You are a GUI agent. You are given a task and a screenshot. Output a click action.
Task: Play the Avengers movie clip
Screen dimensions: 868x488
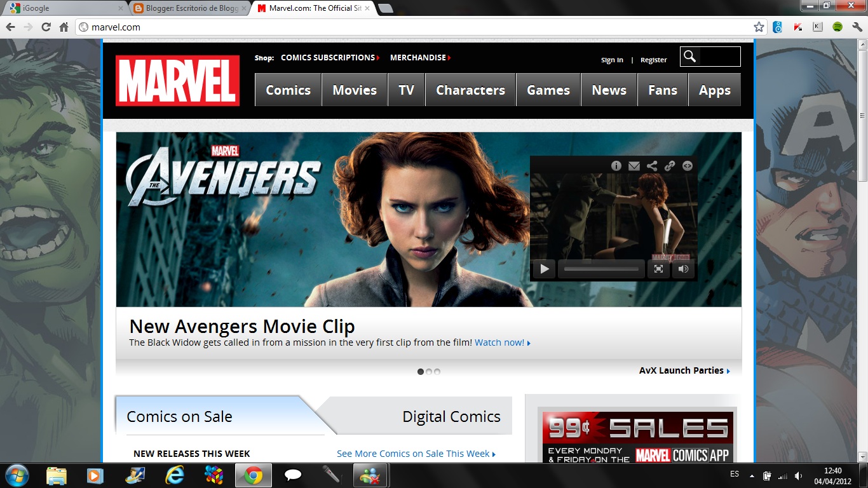tap(543, 269)
